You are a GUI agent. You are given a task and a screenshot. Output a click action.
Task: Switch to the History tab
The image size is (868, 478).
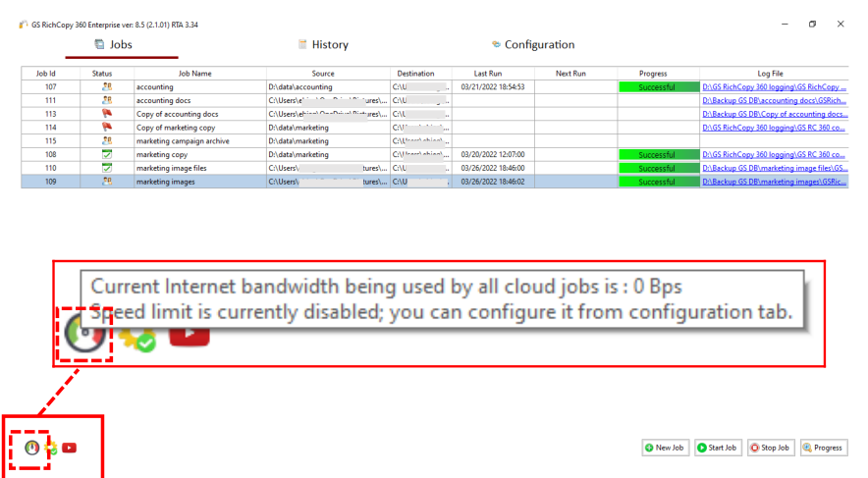pos(323,45)
